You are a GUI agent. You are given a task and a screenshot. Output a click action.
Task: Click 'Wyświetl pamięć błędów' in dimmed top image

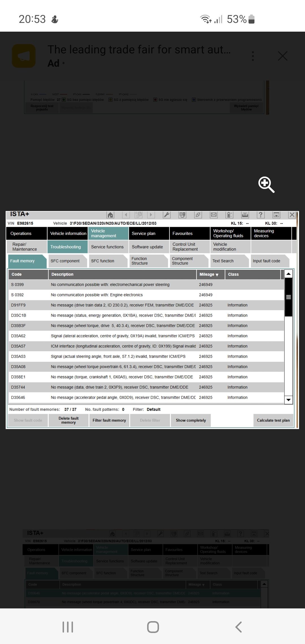click(x=246, y=108)
